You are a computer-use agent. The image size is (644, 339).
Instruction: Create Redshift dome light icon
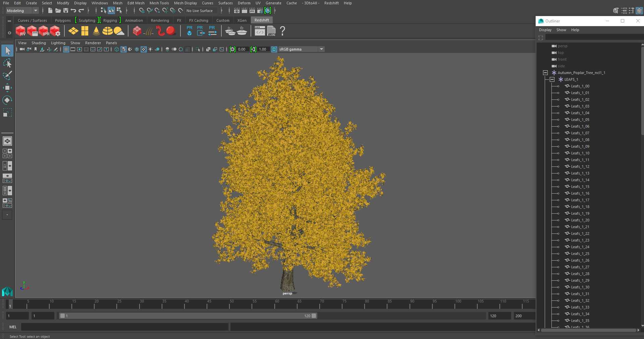point(107,31)
